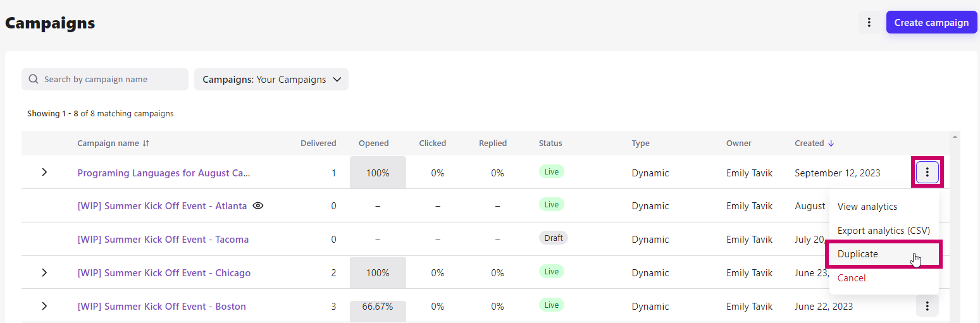Choose Export analytics (CSV) menu option
Image resolution: width=980 pixels, height=323 pixels.
[884, 231]
